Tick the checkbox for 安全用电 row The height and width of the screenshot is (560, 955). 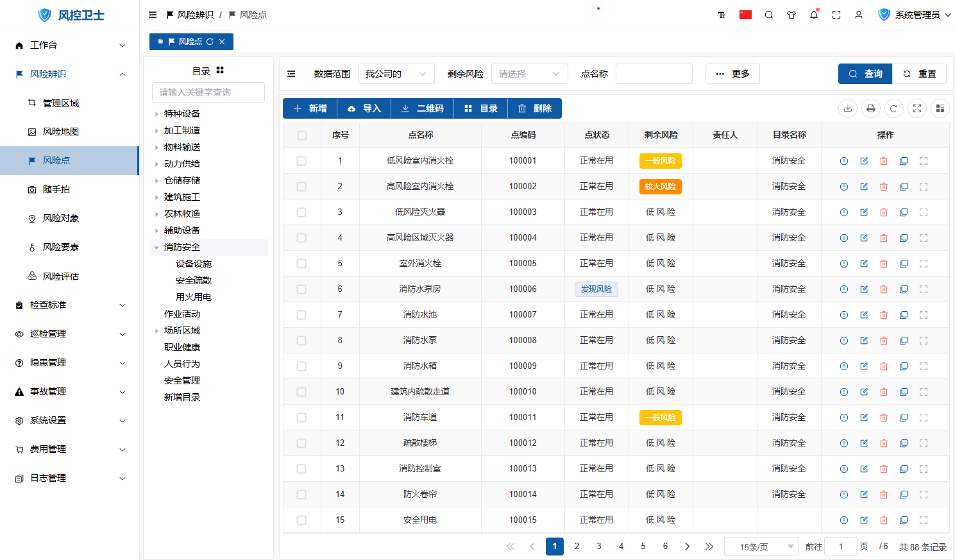pos(301,520)
